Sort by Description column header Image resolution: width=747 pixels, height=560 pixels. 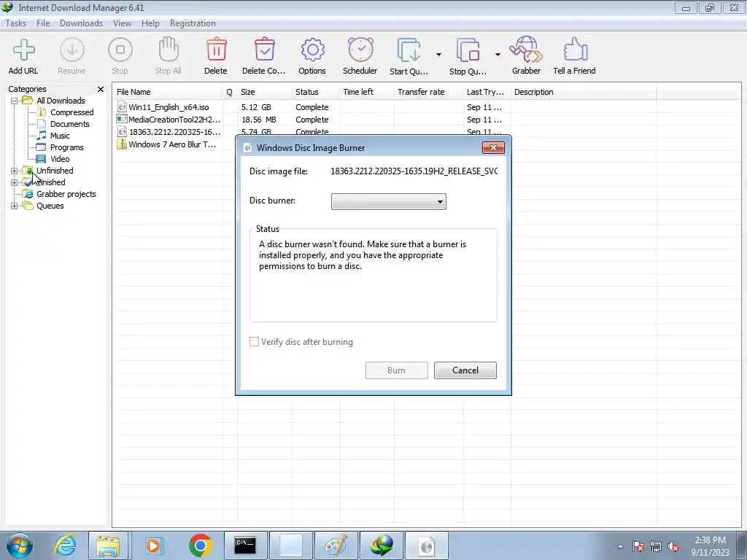(x=583, y=92)
